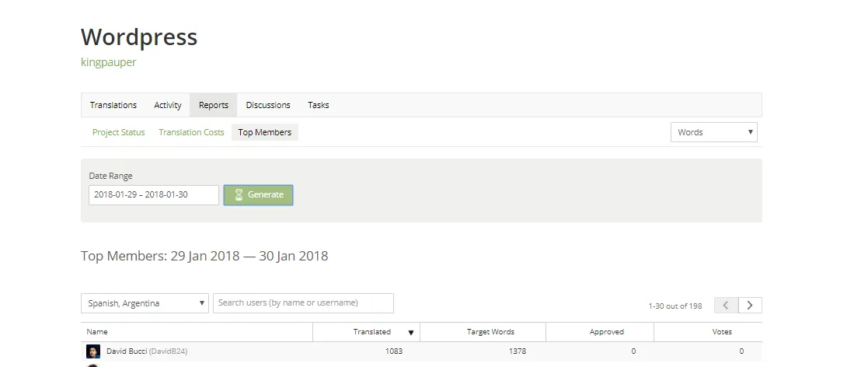The image size is (868, 367).
Task: Go to the previous page of members
Action: click(x=726, y=305)
